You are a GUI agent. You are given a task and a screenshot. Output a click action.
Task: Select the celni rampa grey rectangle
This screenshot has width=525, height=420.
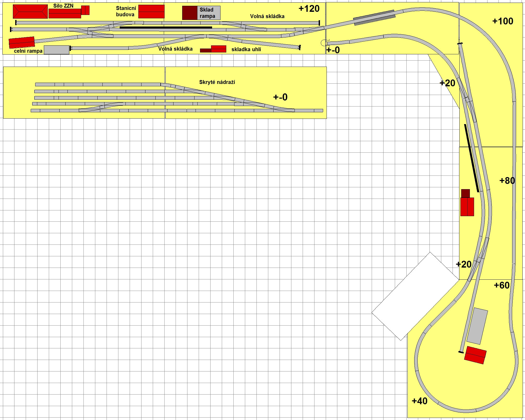point(56,50)
